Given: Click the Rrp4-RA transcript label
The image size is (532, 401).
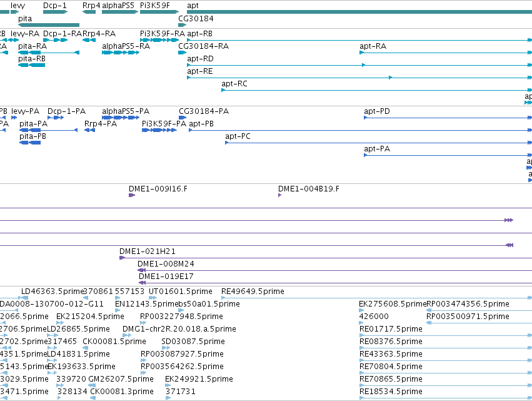Looking at the screenshot, I should [99, 34].
